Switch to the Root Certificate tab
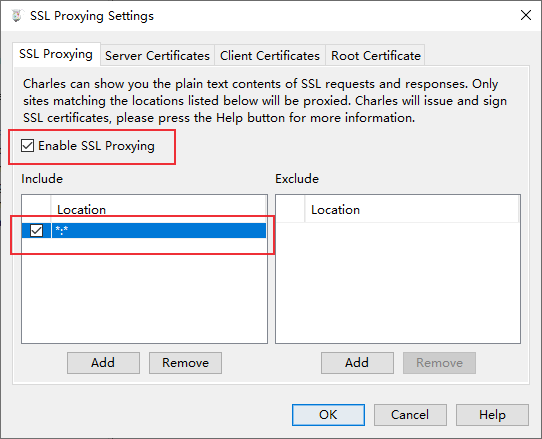542x439 pixels. coord(376,55)
